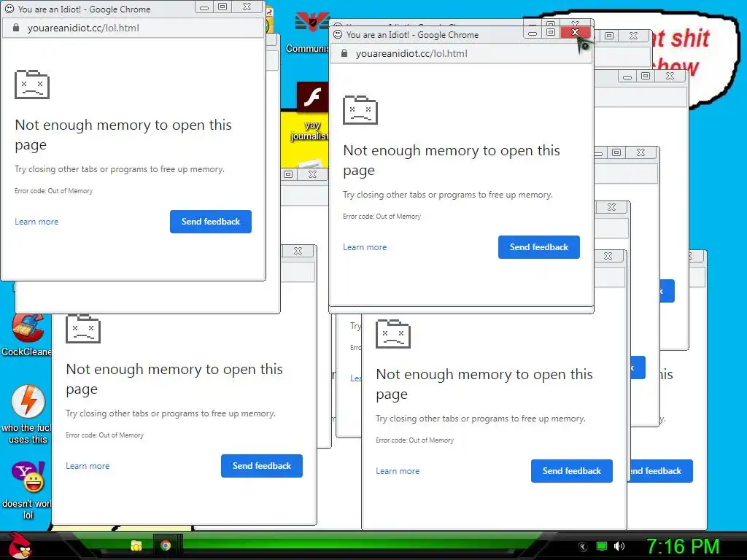The image size is (747, 560).
Task: Open the CockCleaner desktop icon
Action: click(x=27, y=335)
